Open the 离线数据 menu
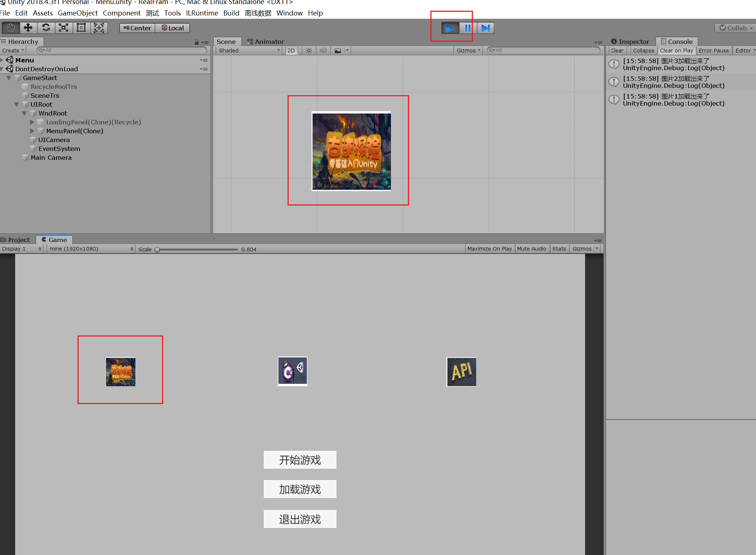The image size is (756, 555). coord(258,13)
